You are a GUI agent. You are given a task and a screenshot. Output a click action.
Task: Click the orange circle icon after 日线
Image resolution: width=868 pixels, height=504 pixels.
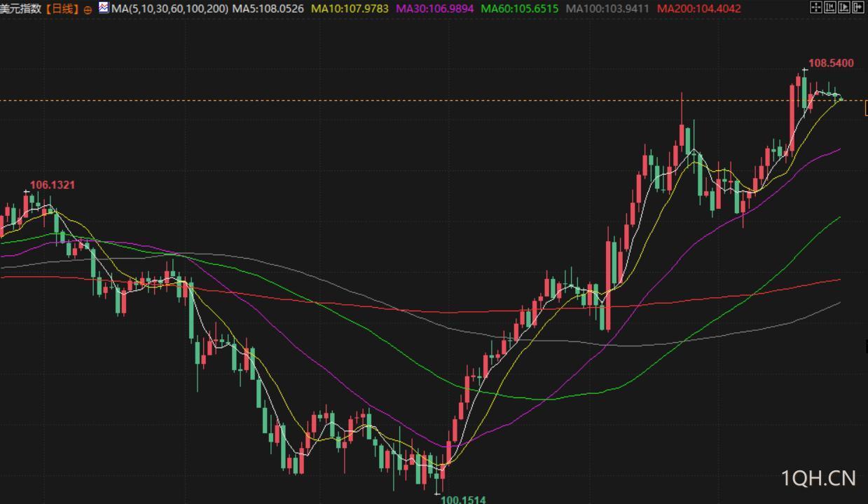pos(88,10)
